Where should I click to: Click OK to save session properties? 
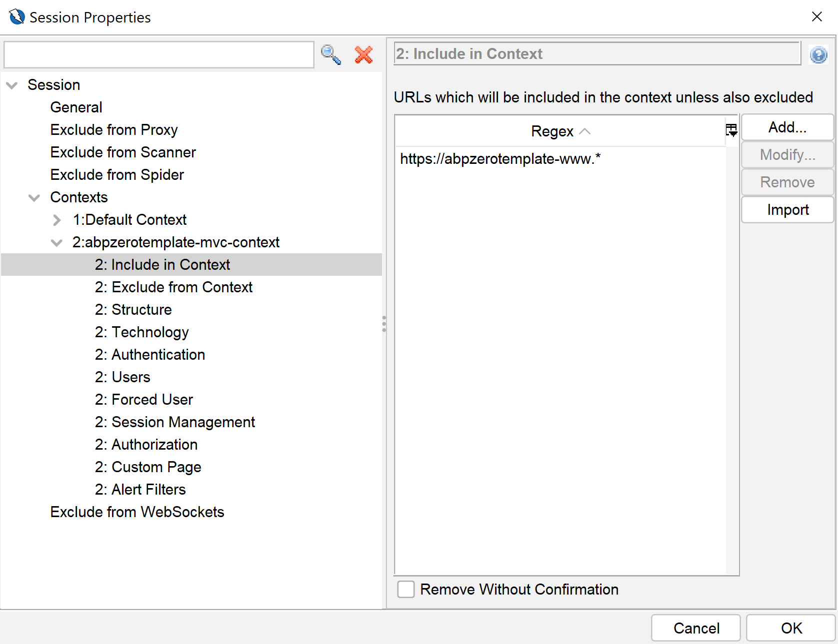click(x=791, y=628)
